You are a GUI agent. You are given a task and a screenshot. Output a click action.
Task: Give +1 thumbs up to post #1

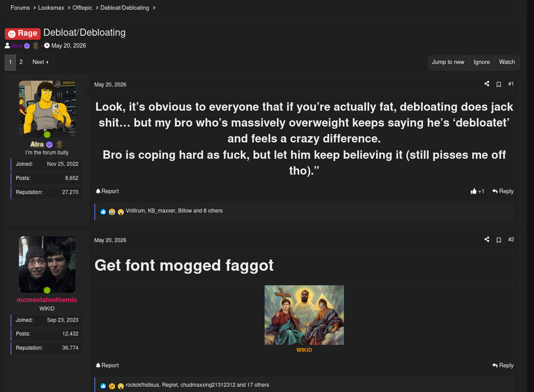pos(478,191)
